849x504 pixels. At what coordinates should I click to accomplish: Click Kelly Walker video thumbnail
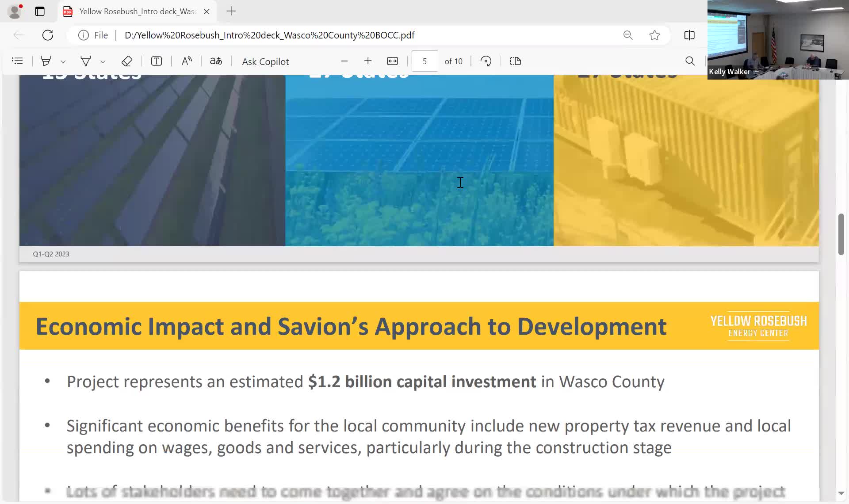[x=778, y=40]
